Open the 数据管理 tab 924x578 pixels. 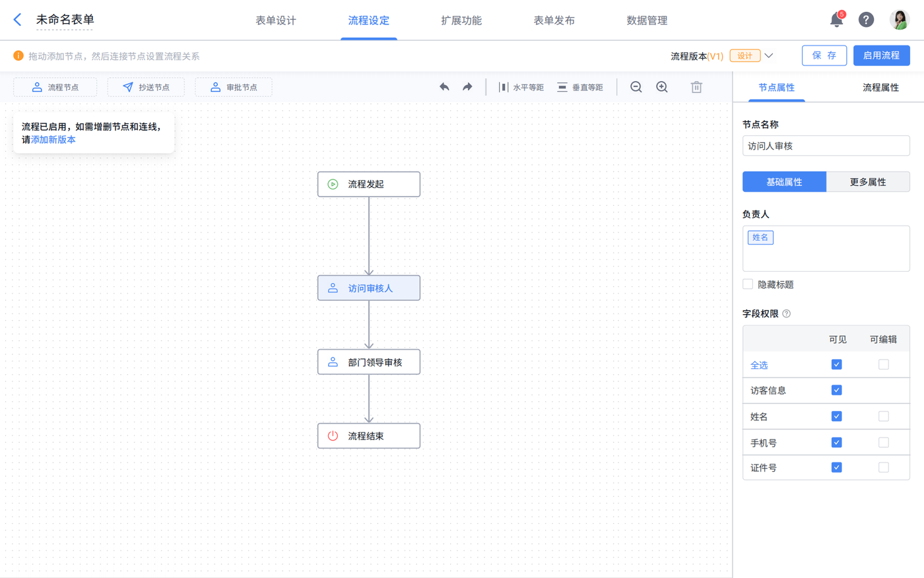[647, 20]
